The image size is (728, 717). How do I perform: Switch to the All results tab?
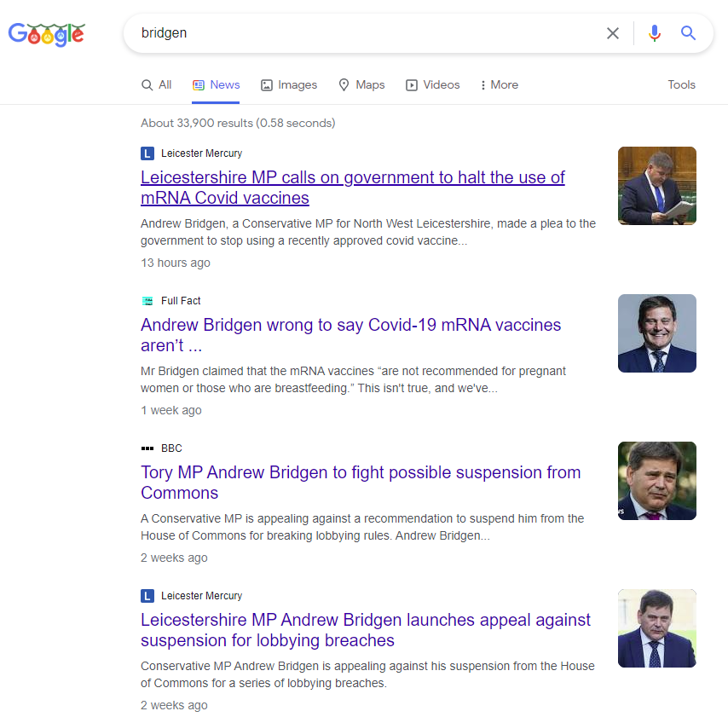pyautogui.click(x=157, y=85)
